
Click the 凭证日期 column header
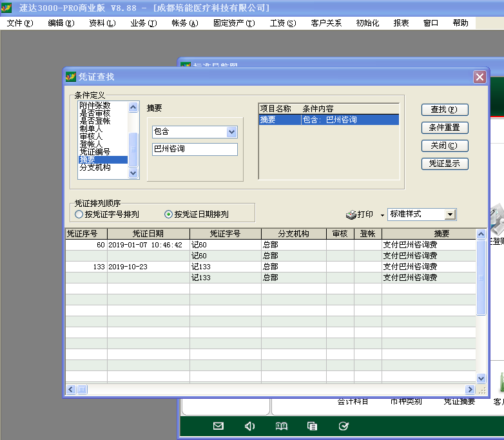click(148, 234)
